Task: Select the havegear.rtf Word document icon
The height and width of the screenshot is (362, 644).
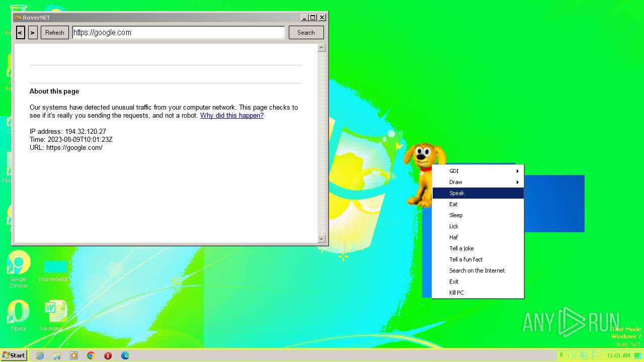Action: click(55, 316)
